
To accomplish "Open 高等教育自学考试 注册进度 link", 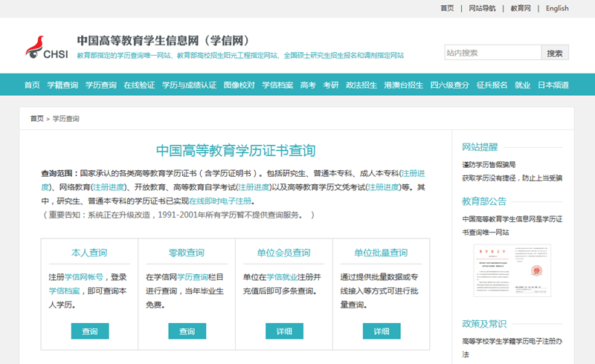I will tap(254, 187).
